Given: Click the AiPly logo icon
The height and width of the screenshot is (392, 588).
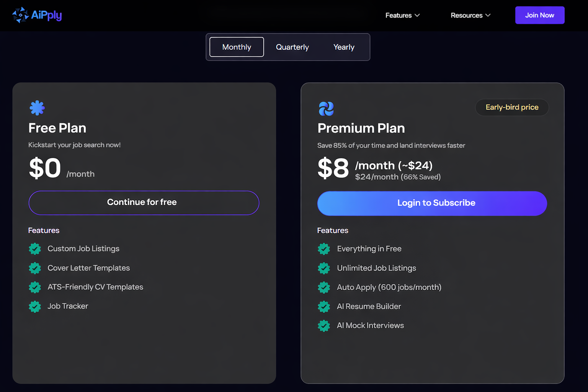Looking at the screenshot, I should click(20, 15).
